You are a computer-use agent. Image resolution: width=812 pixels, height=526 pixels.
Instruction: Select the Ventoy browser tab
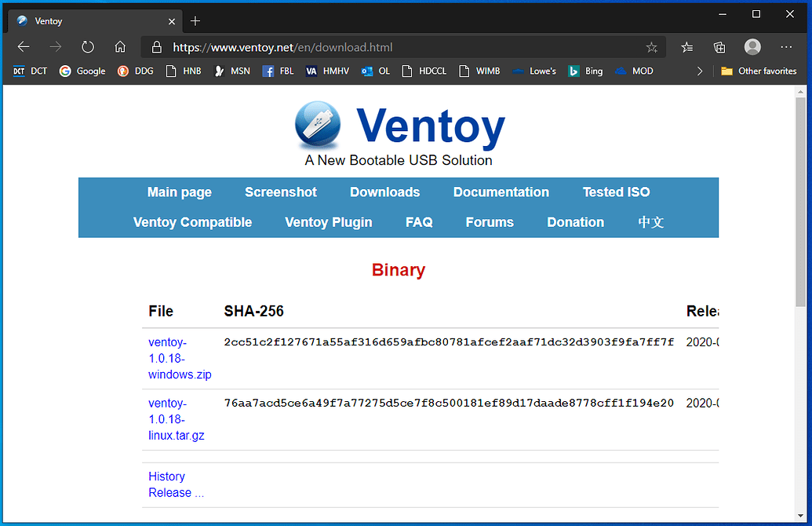(96, 20)
